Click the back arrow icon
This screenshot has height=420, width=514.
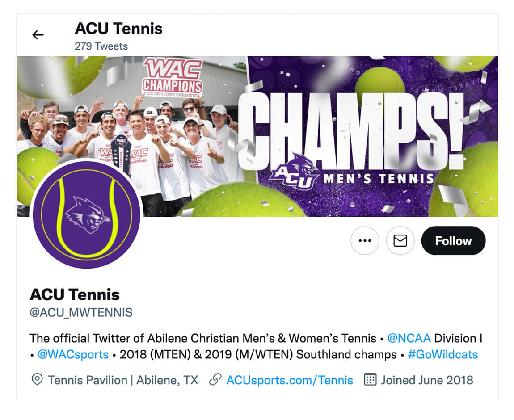click(38, 35)
